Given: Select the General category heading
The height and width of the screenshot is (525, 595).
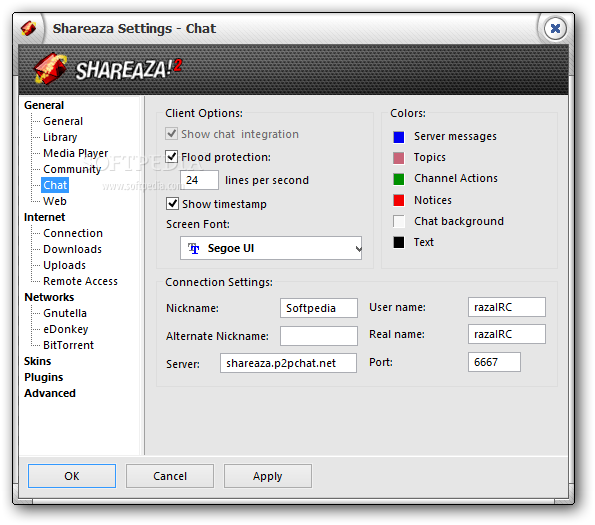Looking at the screenshot, I should [44, 105].
